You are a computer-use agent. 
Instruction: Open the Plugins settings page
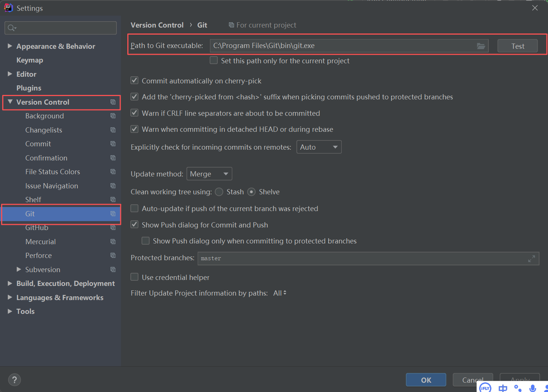pyautogui.click(x=29, y=88)
